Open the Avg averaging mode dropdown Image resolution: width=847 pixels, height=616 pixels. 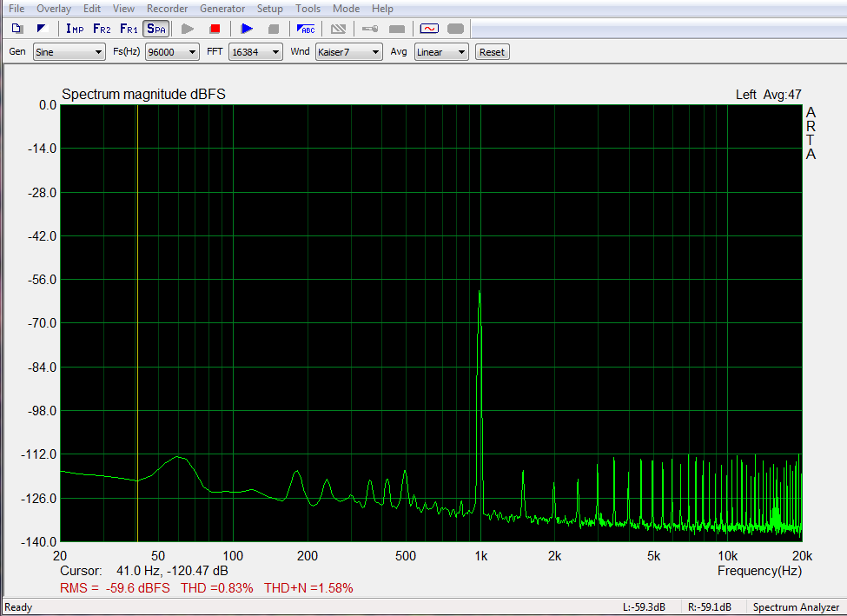tap(441, 52)
